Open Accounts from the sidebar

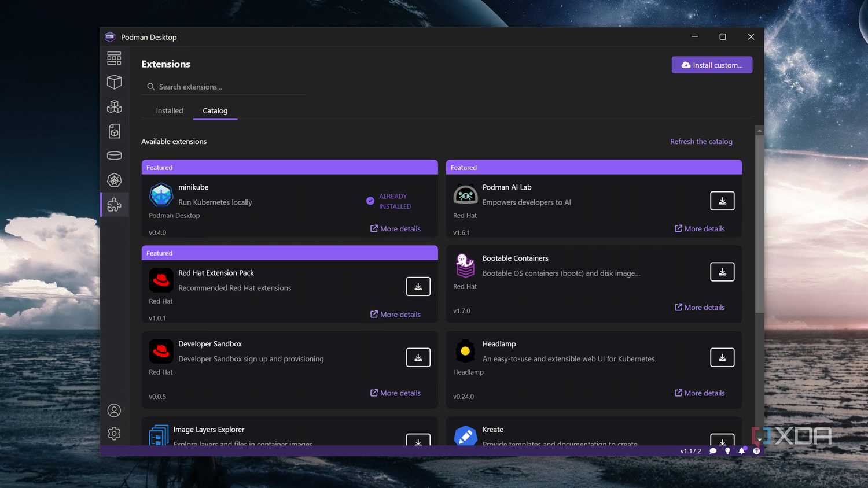point(114,410)
